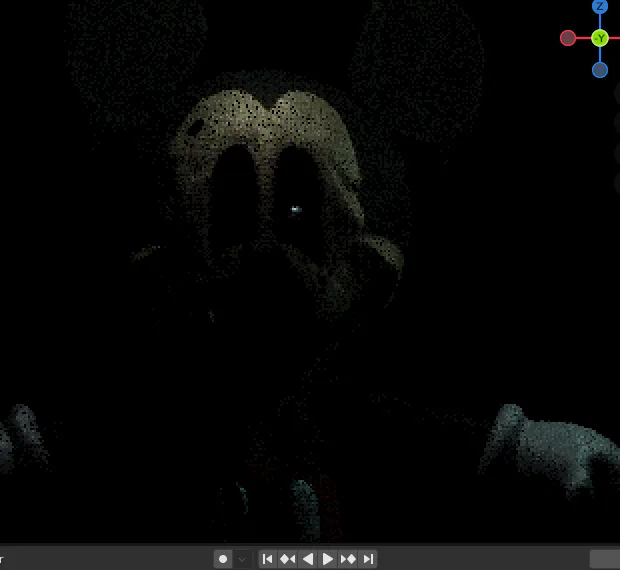Click the unlabeled red axis gizmo circle

pyautogui.click(x=568, y=38)
